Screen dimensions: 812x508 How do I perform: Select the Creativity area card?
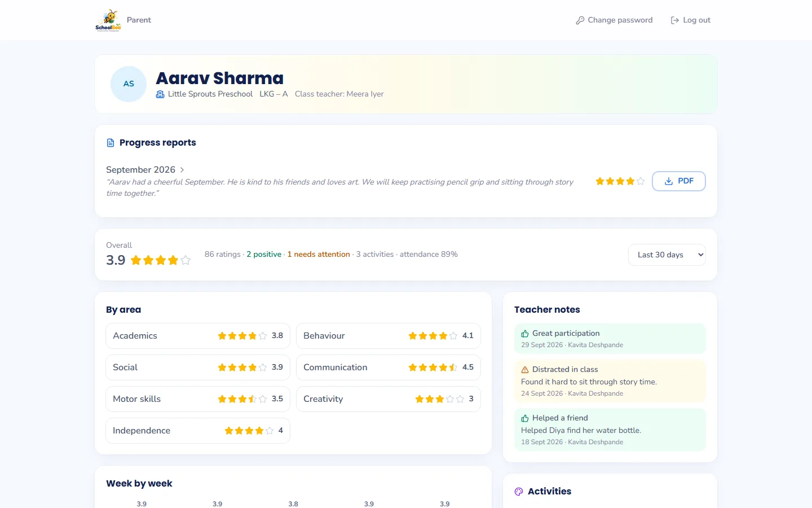click(389, 399)
